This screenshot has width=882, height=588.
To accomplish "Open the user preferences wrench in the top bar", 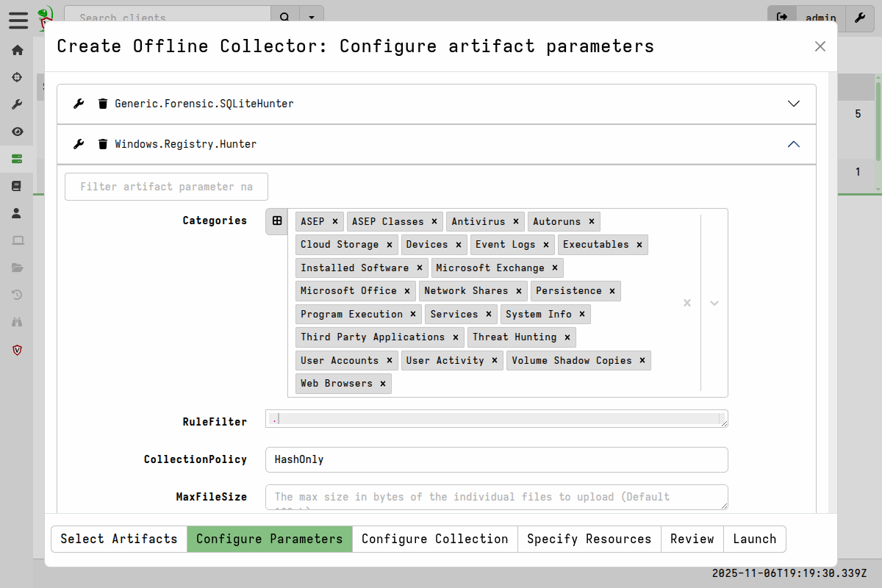I will (x=859, y=18).
